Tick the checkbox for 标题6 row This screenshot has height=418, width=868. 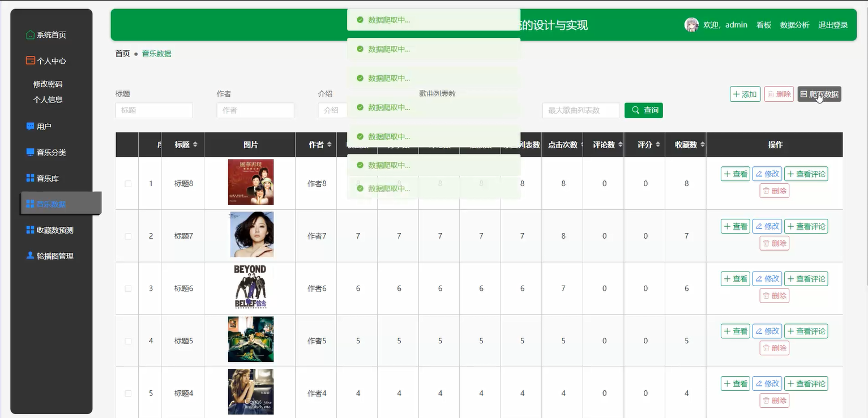[x=128, y=288]
